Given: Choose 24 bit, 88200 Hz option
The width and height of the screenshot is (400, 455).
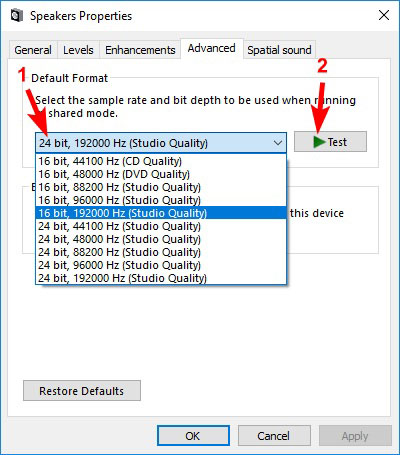Looking at the screenshot, I should tap(161, 252).
